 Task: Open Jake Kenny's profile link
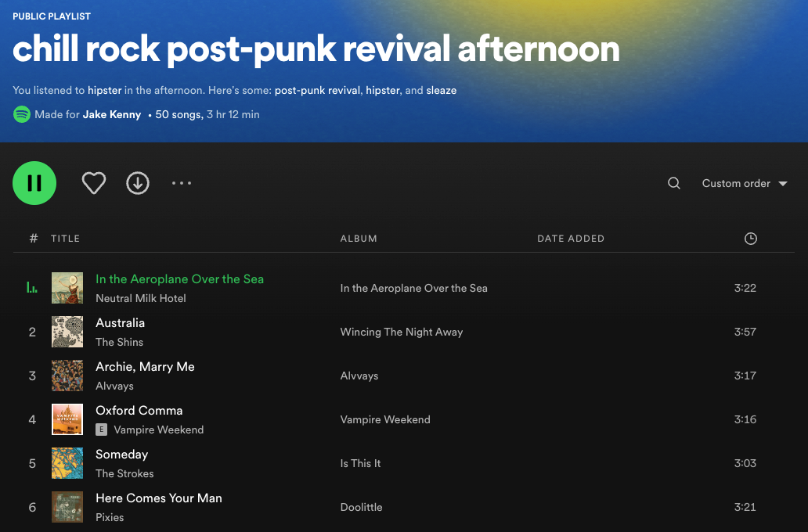(112, 114)
